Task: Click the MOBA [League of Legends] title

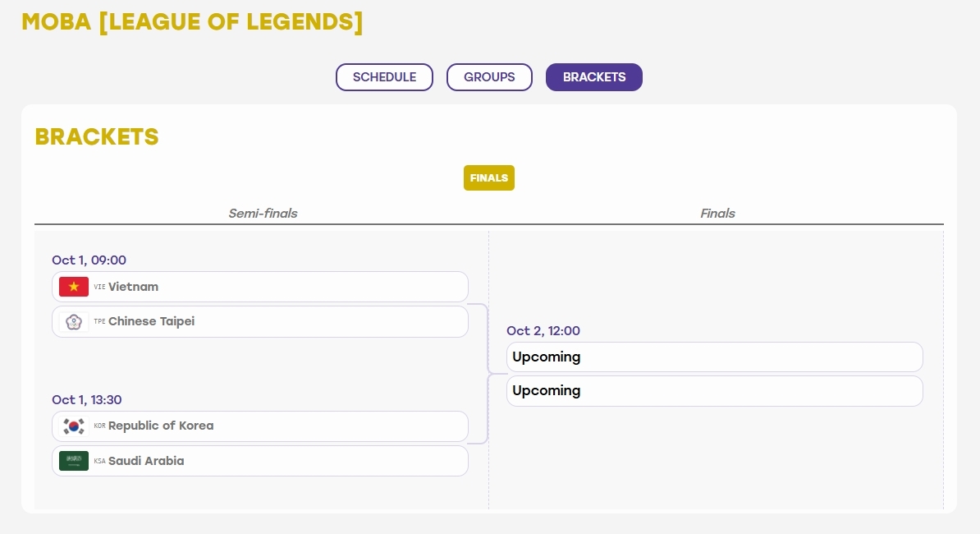Action: pos(192,22)
